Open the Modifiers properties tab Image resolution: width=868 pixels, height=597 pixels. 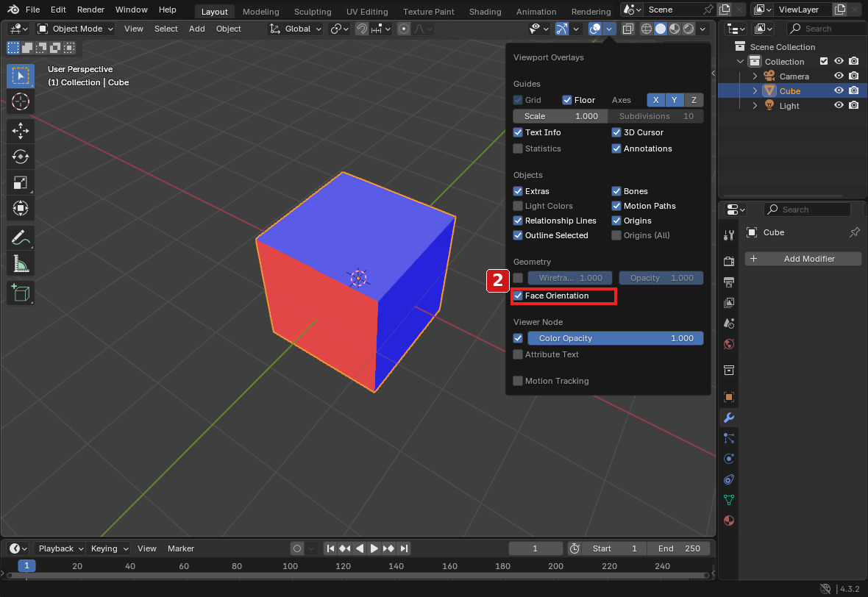tap(729, 418)
